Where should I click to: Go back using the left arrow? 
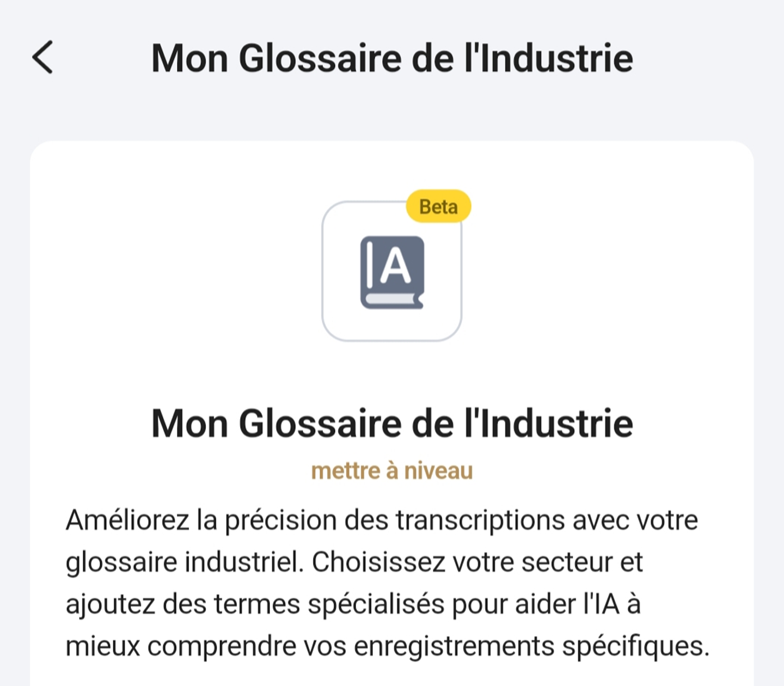[42, 57]
